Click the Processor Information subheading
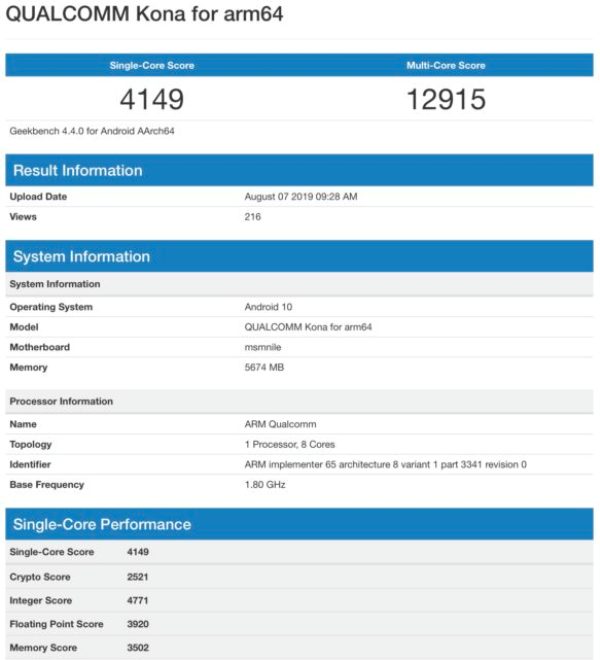600x660 pixels. point(61,401)
